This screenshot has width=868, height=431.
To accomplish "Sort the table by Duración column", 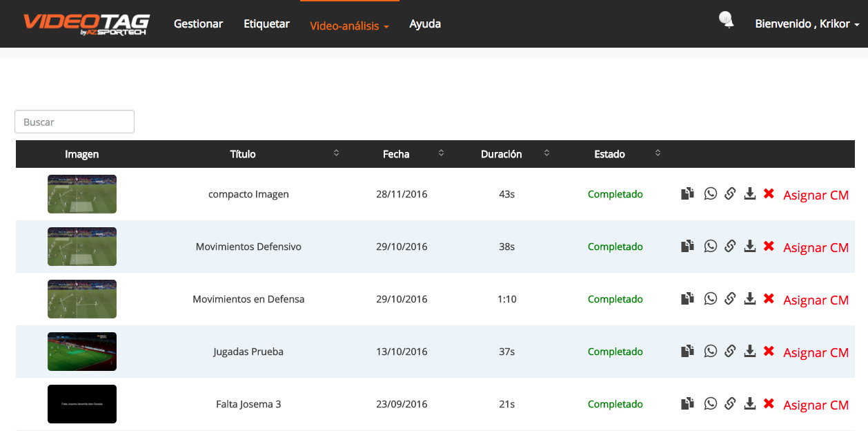I will (546, 153).
